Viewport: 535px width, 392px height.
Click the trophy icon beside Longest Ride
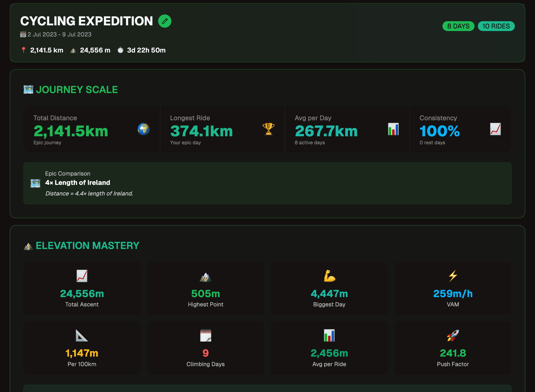pyautogui.click(x=268, y=130)
